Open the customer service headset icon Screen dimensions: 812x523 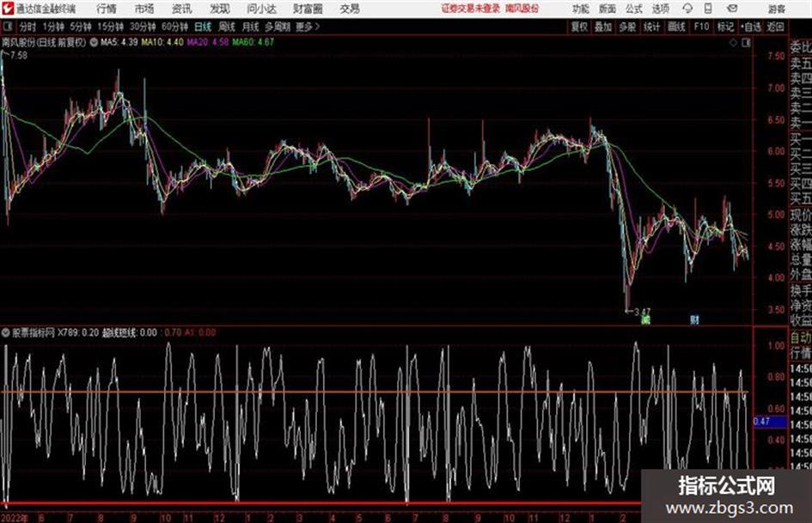click(x=687, y=9)
